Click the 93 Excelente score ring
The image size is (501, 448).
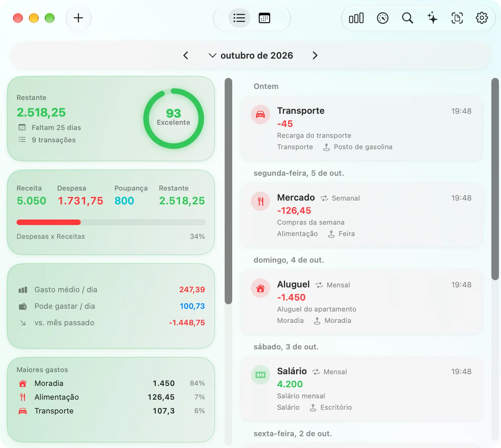click(174, 118)
